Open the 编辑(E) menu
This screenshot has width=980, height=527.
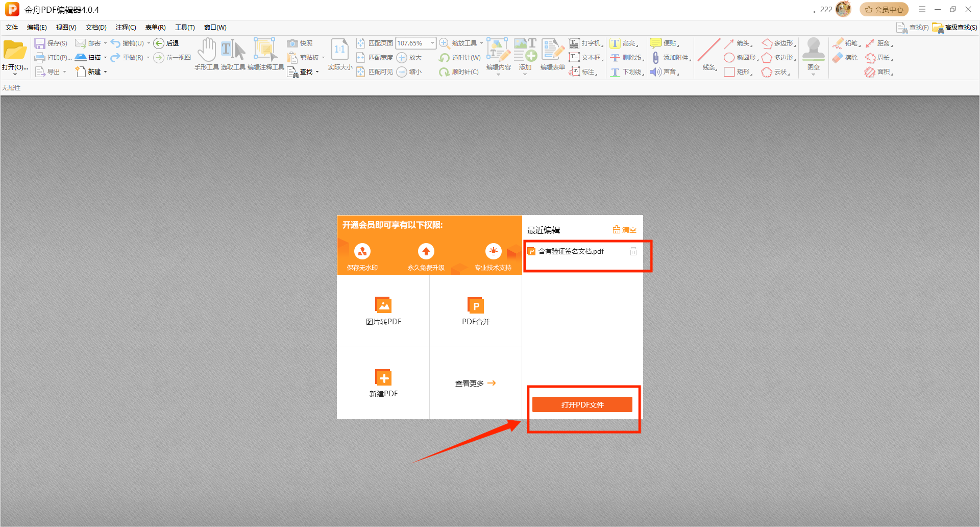(x=37, y=28)
